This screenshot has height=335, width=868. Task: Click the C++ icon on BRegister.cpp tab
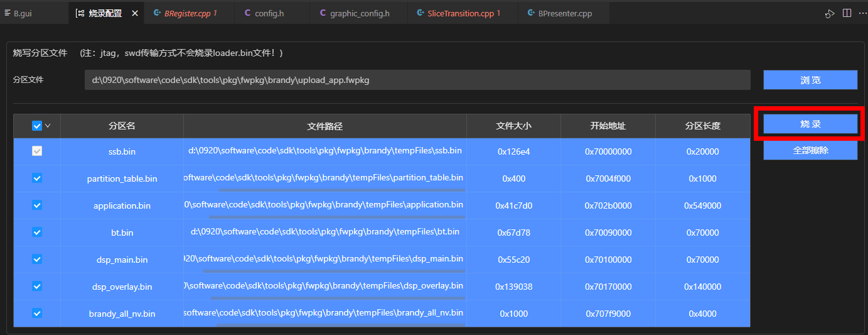coord(156,13)
